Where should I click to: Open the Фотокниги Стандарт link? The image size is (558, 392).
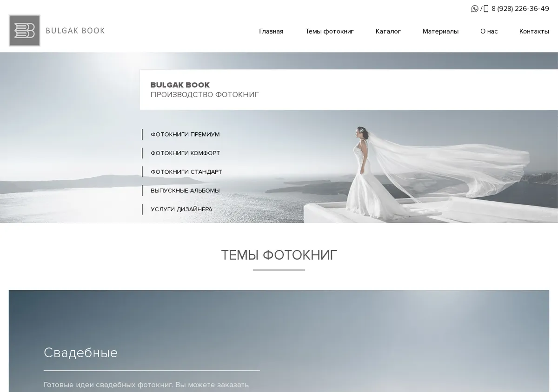pyautogui.click(x=186, y=171)
